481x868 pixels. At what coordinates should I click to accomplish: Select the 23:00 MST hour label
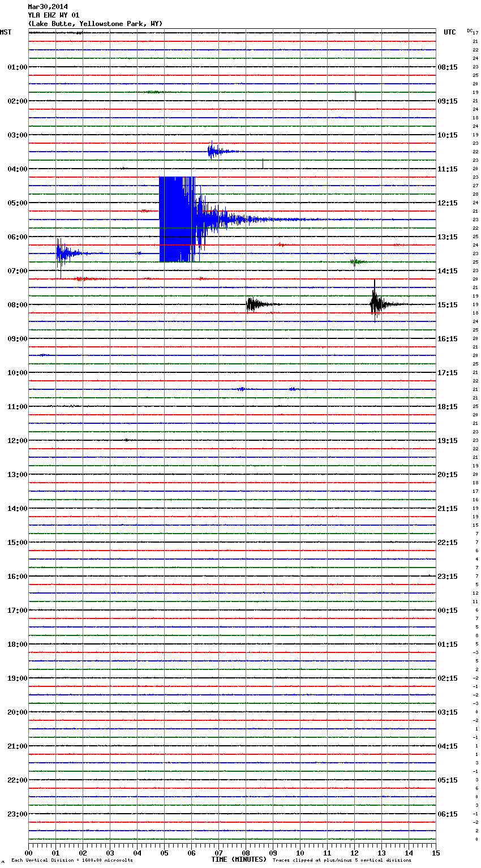(x=18, y=814)
